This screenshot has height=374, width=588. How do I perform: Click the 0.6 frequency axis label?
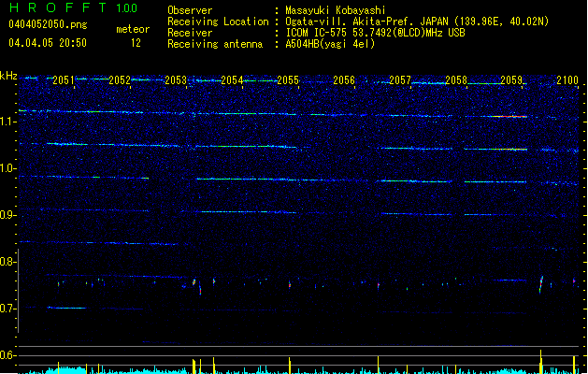tap(7, 355)
